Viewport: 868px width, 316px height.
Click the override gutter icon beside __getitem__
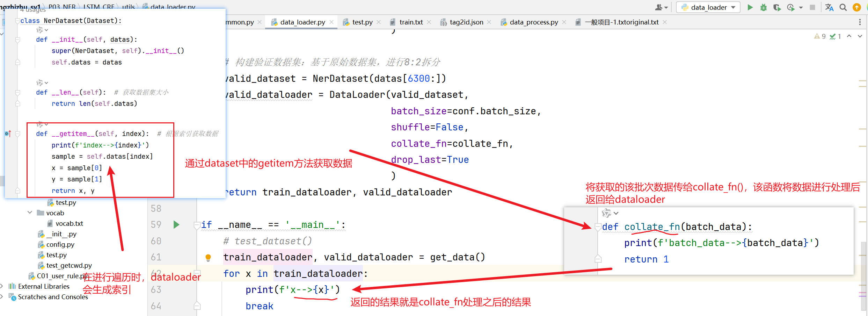(x=8, y=134)
